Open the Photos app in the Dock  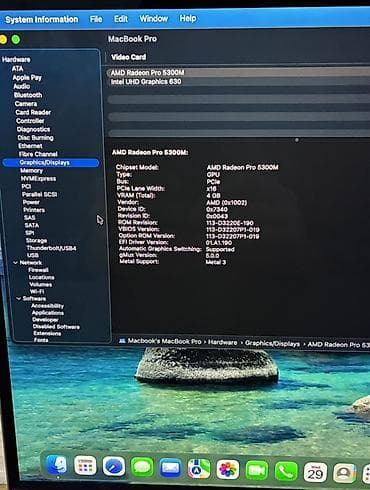point(228,470)
